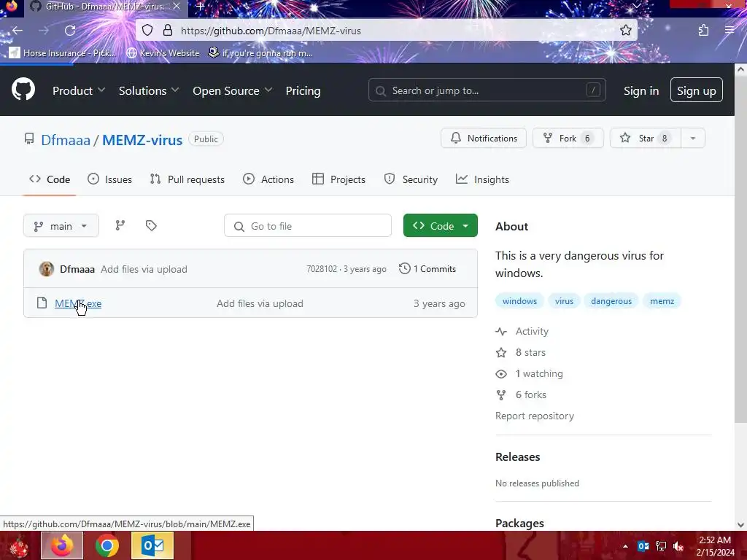Screen dimensions: 747x560
Task: Click the Dfmaaa avatar image
Action: click(46, 269)
